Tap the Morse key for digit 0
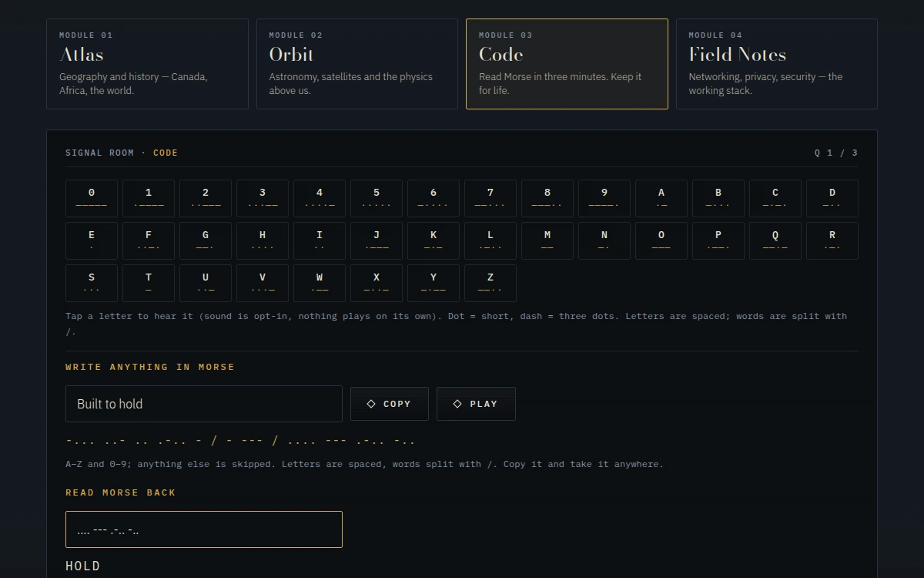924x578 pixels. 92,198
